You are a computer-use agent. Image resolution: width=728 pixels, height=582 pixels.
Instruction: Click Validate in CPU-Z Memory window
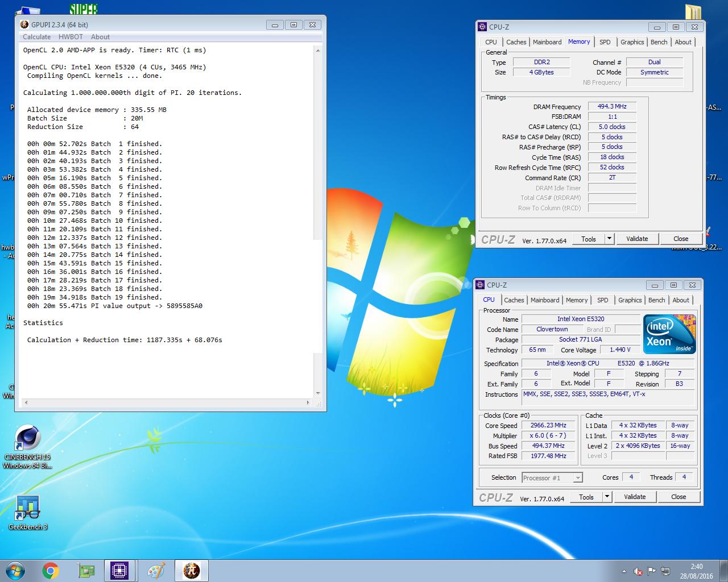pyautogui.click(x=637, y=239)
